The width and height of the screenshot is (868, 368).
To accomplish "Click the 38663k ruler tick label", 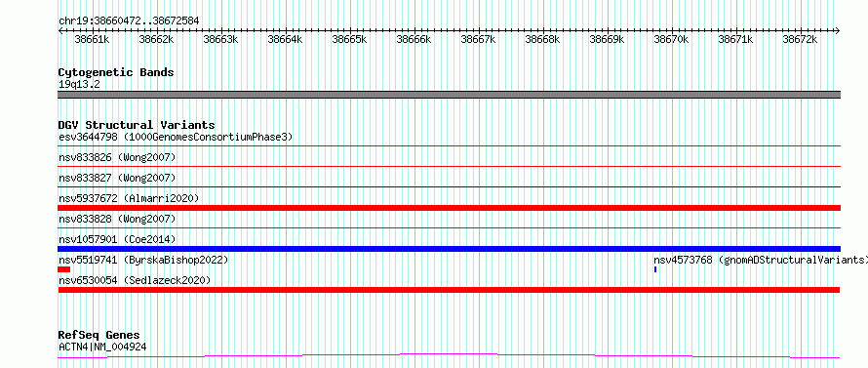I will [x=220, y=39].
